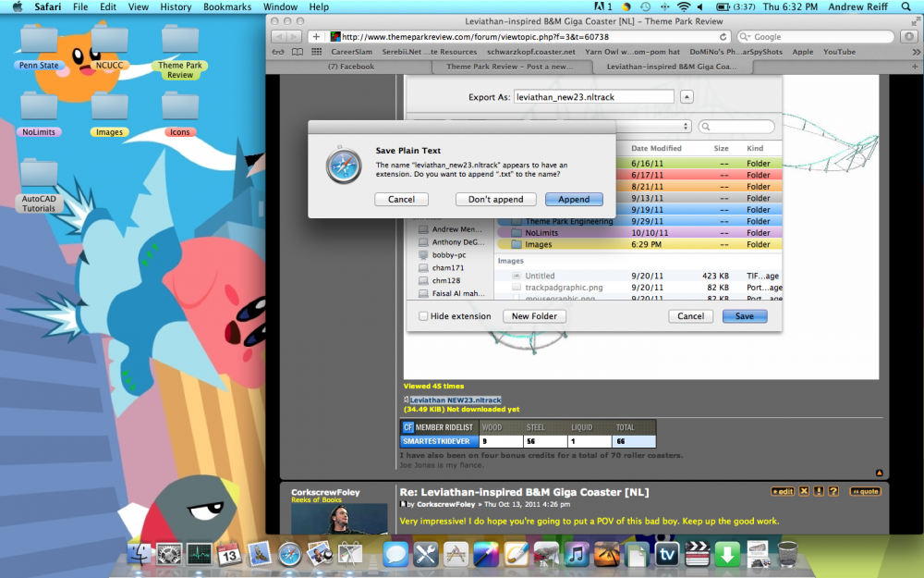Navigate back using Safari's back arrow
The height and width of the screenshot is (578, 924).
point(281,37)
